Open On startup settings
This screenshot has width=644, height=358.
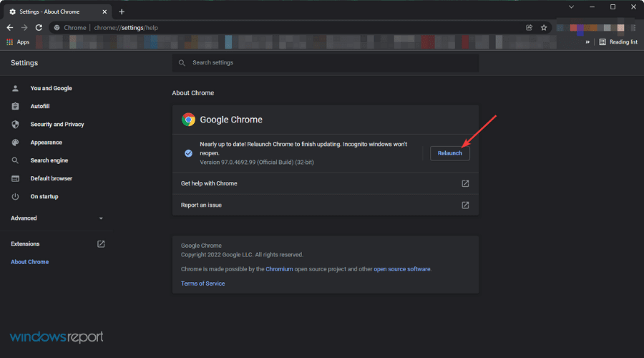44,196
